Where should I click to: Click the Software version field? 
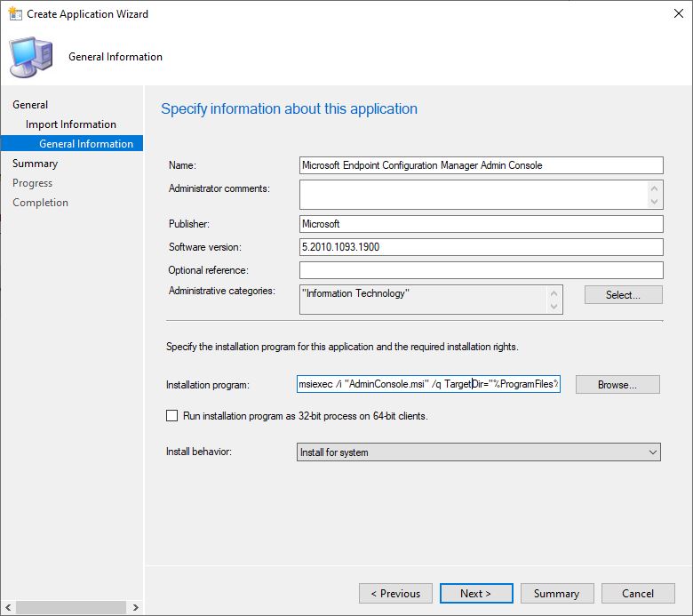tap(481, 247)
